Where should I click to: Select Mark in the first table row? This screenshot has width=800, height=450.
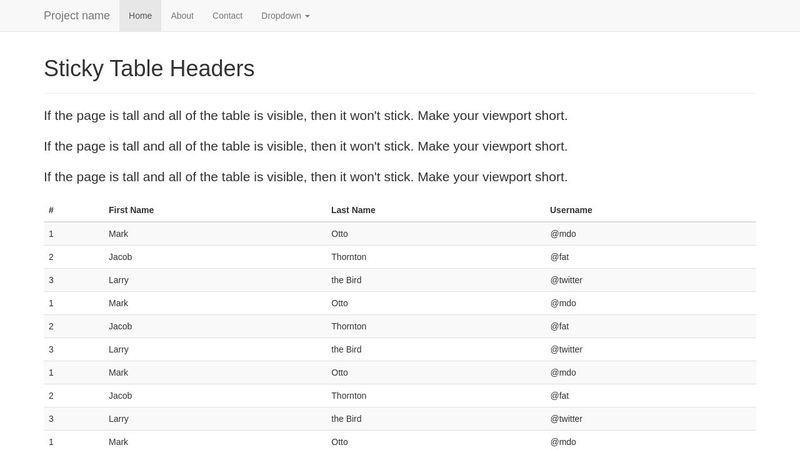(x=118, y=234)
